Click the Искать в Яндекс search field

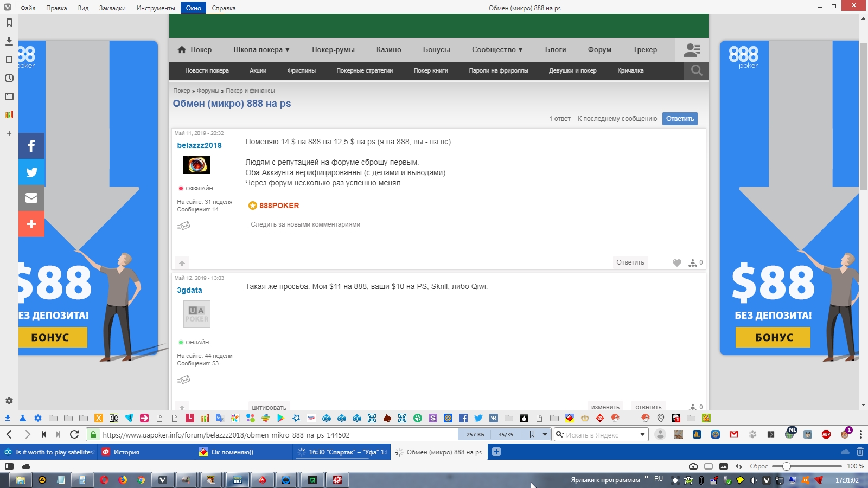pos(601,434)
